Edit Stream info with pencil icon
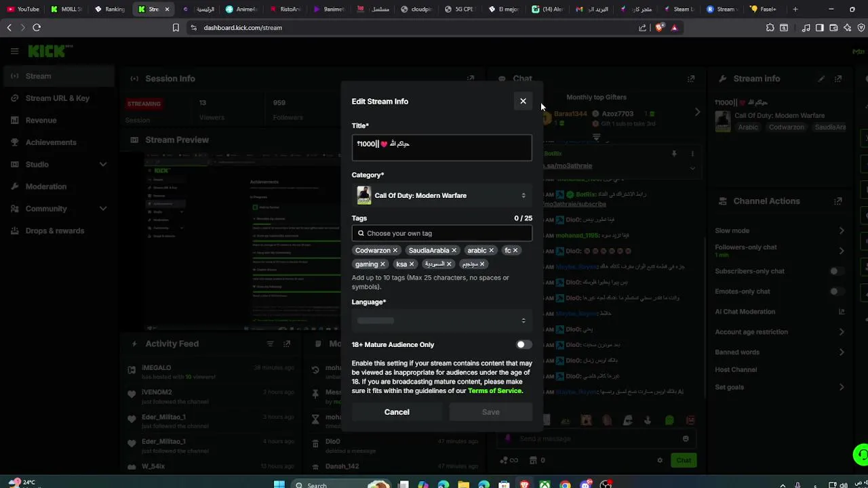 point(821,79)
